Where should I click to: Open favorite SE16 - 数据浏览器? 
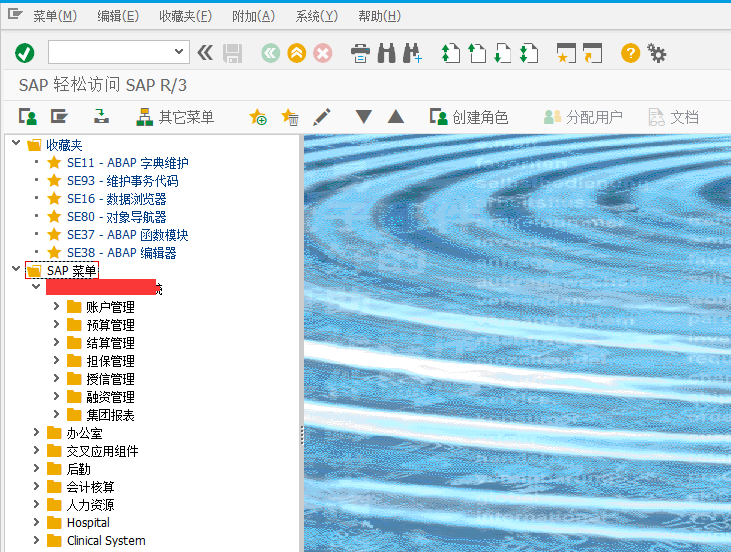117,199
